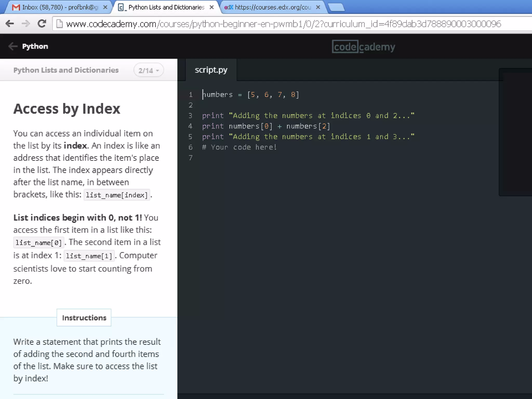
Task: Click the dark output panel at right
Action: click(515, 132)
